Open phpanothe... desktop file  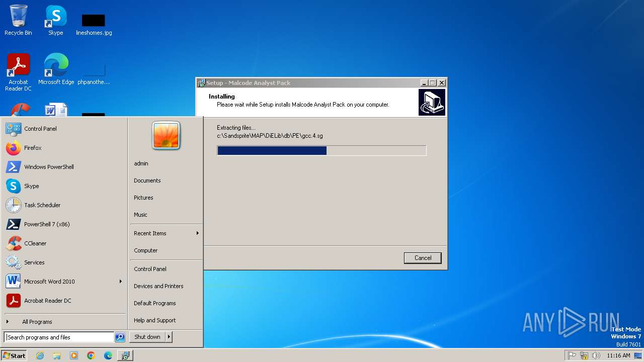pos(94,73)
